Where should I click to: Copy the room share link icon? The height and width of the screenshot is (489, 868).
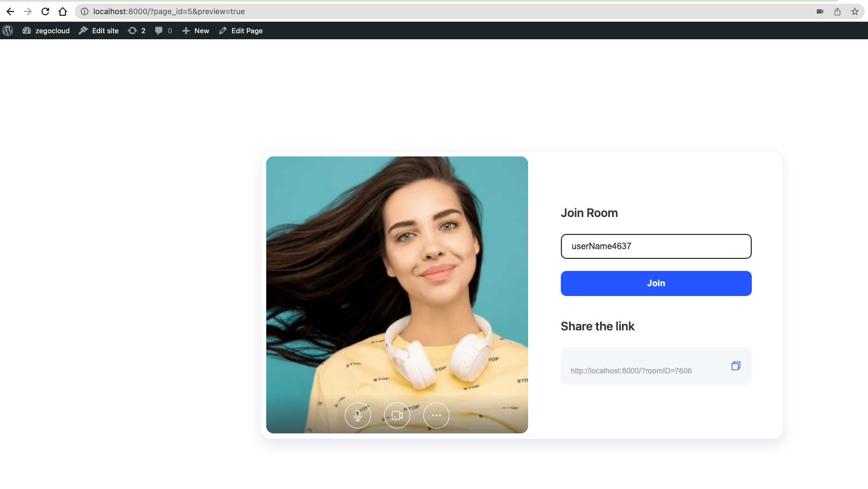click(735, 366)
